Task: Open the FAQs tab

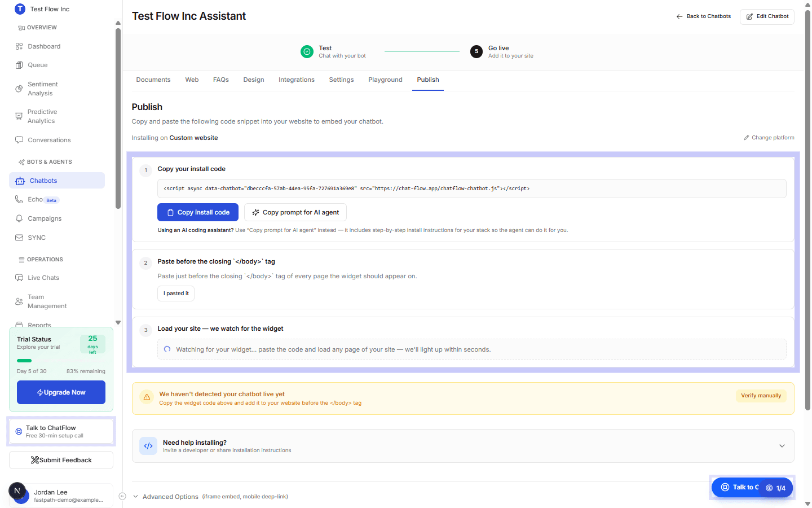Action: (221, 80)
